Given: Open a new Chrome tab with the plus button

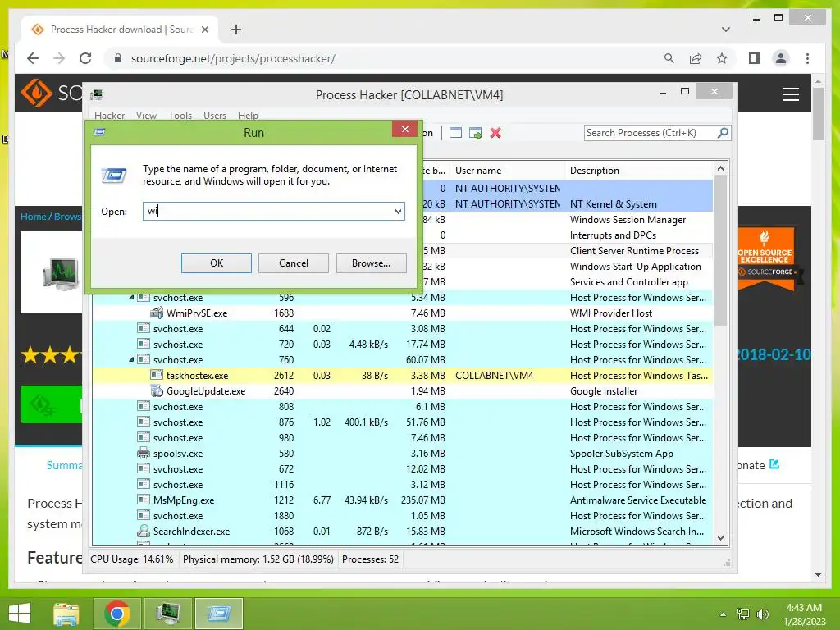Looking at the screenshot, I should [x=236, y=30].
